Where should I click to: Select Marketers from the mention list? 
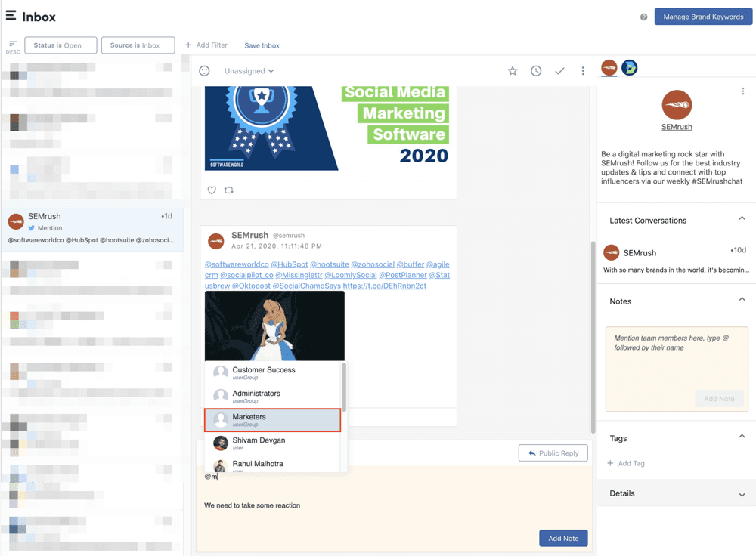(272, 420)
